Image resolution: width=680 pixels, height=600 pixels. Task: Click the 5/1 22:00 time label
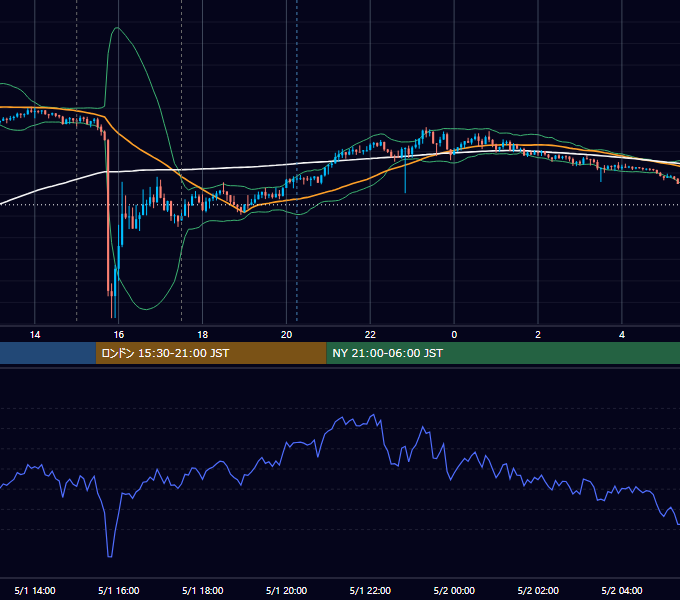(370, 590)
